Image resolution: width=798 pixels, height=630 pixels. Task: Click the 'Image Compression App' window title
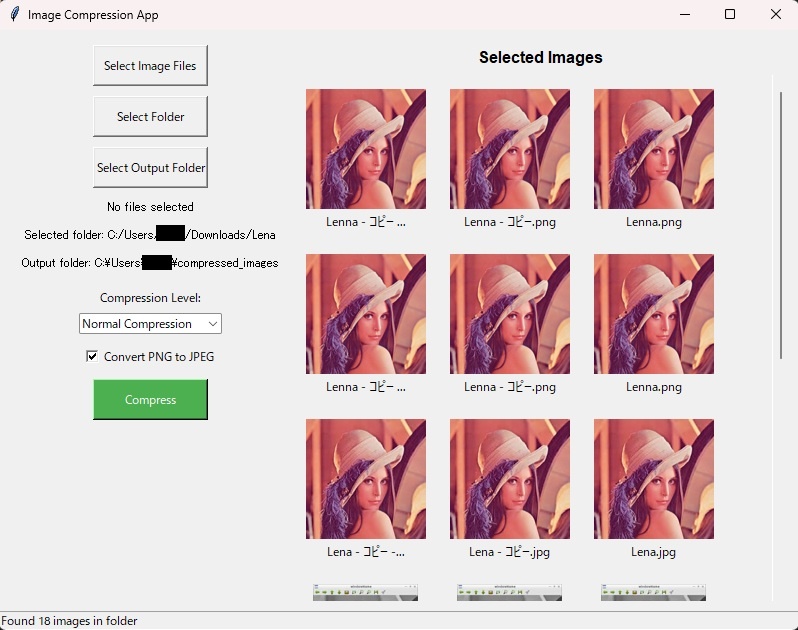93,15
